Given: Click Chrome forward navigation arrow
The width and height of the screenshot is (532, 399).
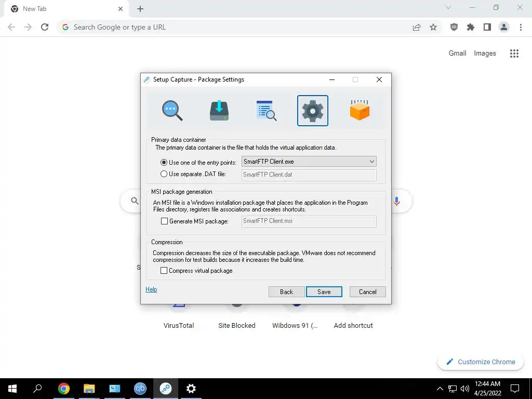Looking at the screenshot, I should [x=28, y=27].
